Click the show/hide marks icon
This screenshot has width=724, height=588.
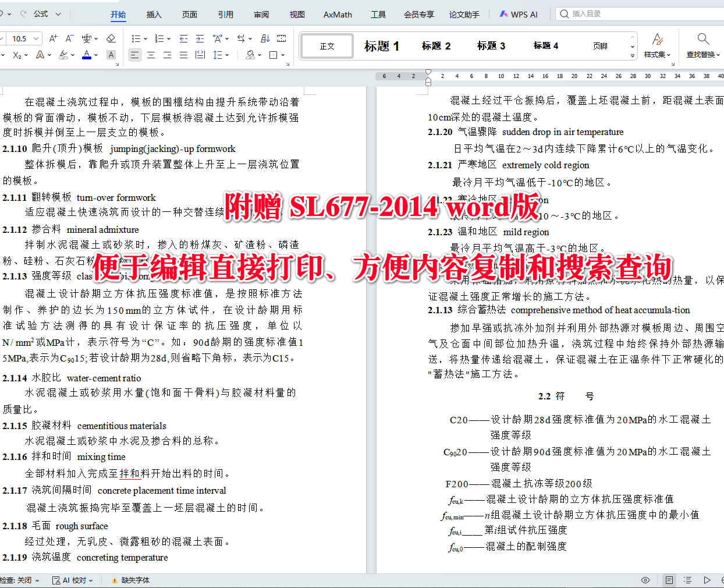[x=282, y=38]
